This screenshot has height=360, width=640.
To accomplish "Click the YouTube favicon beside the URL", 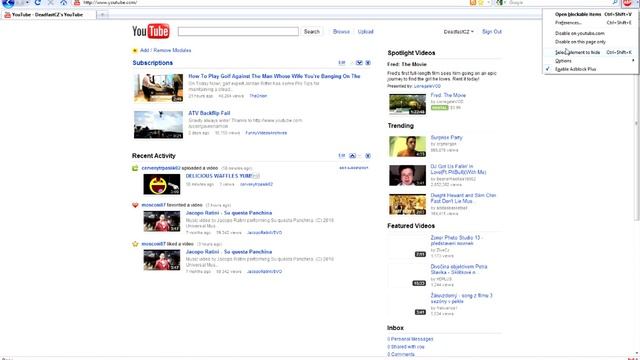I will [77, 3].
